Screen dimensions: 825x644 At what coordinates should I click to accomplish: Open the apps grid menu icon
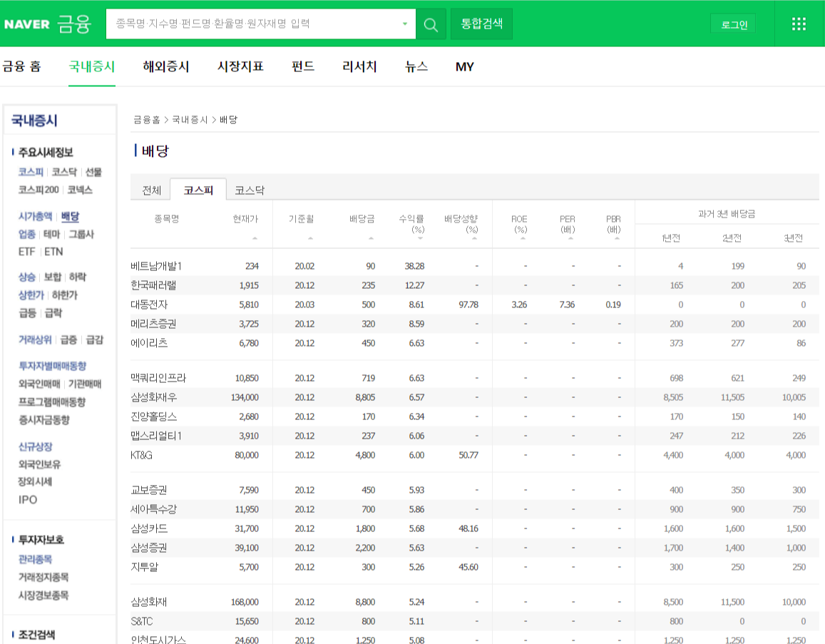tap(799, 24)
